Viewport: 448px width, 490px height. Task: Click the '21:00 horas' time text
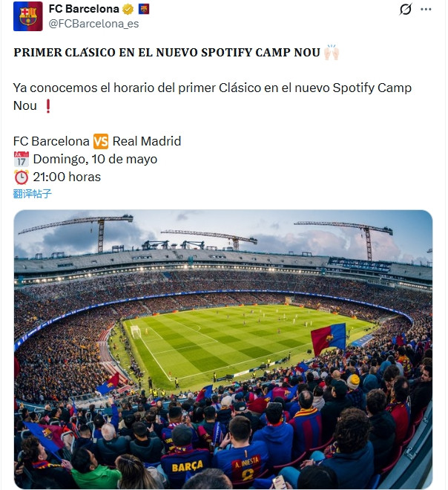(x=67, y=177)
